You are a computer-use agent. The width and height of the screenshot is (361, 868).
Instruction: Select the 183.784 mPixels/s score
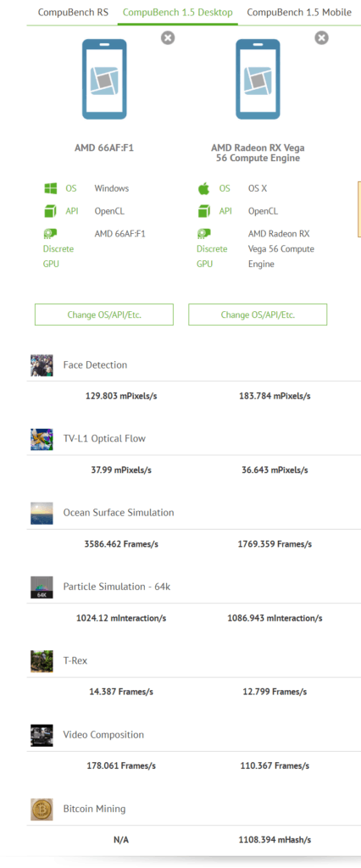coord(275,397)
